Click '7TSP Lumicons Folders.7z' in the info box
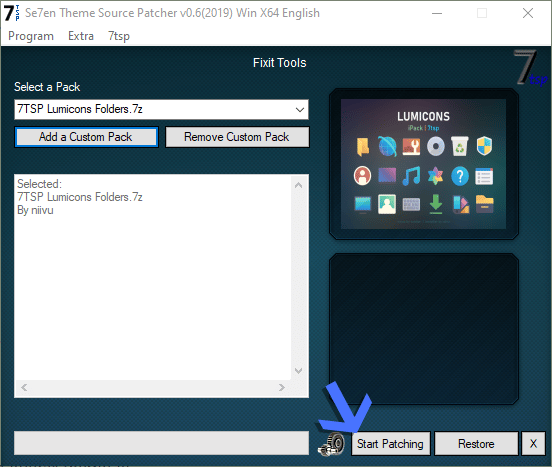The height and width of the screenshot is (467, 552). pyautogui.click(x=80, y=197)
